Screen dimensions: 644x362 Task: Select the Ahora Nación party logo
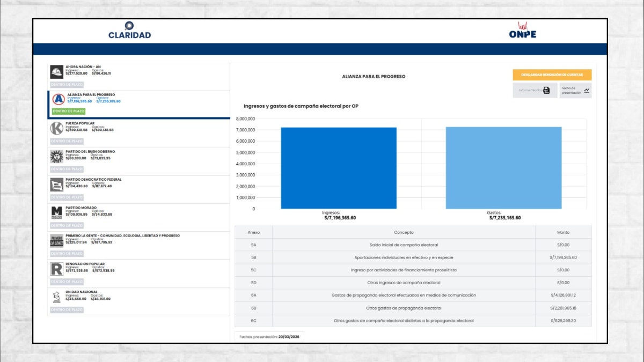(57, 72)
